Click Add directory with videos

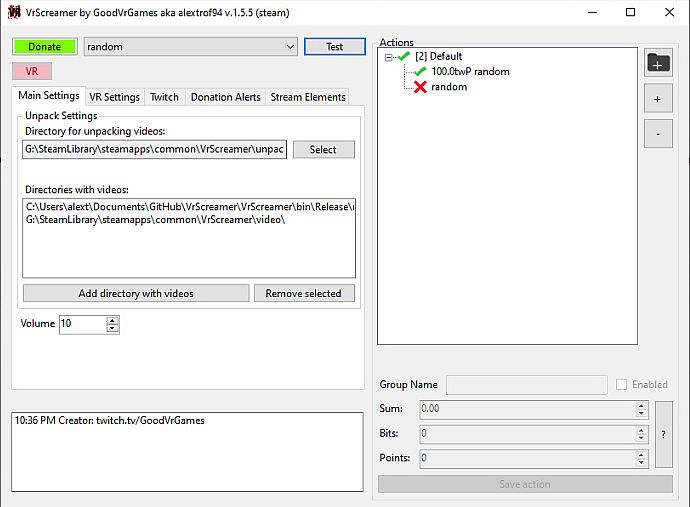click(x=136, y=293)
